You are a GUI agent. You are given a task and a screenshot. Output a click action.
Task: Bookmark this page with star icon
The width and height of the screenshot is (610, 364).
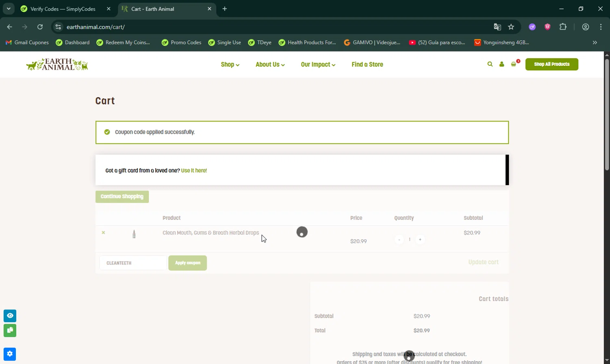(511, 27)
